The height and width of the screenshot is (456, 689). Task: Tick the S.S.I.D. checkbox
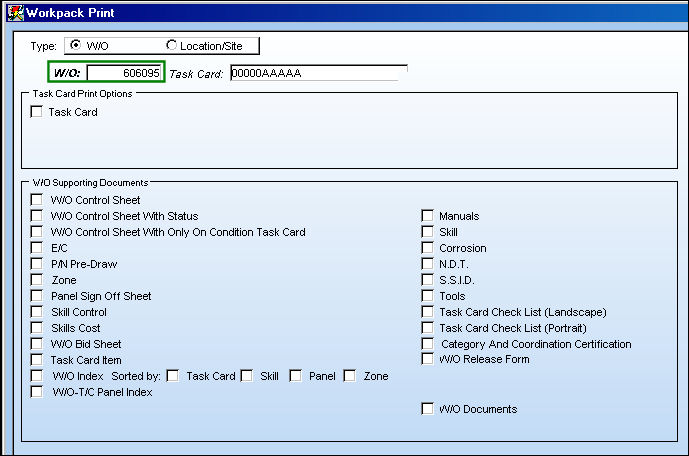click(x=427, y=280)
